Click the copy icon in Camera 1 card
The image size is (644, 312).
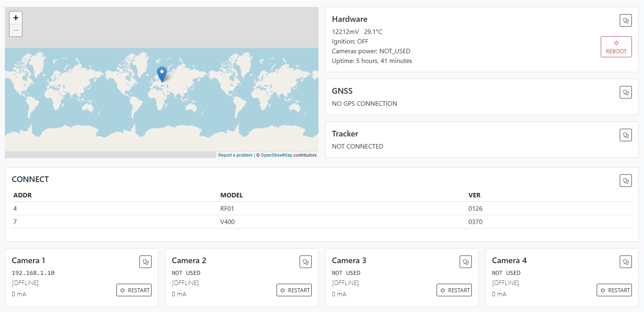(x=146, y=262)
